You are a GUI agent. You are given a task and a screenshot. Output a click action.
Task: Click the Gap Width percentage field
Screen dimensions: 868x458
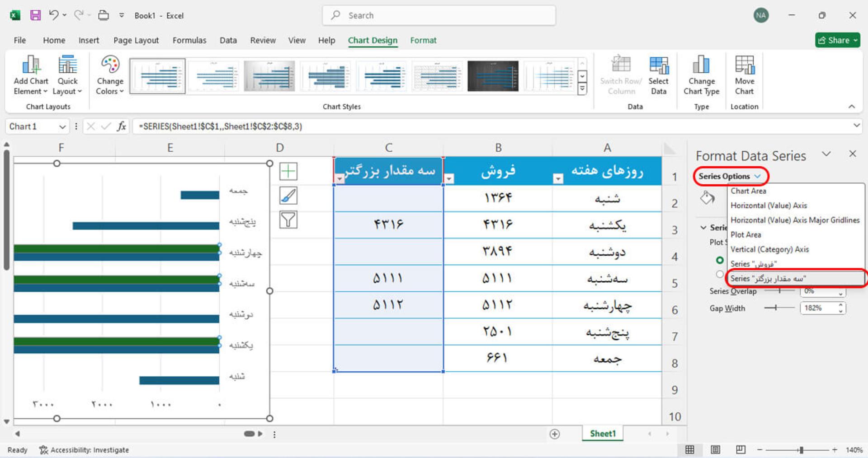coord(819,308)
